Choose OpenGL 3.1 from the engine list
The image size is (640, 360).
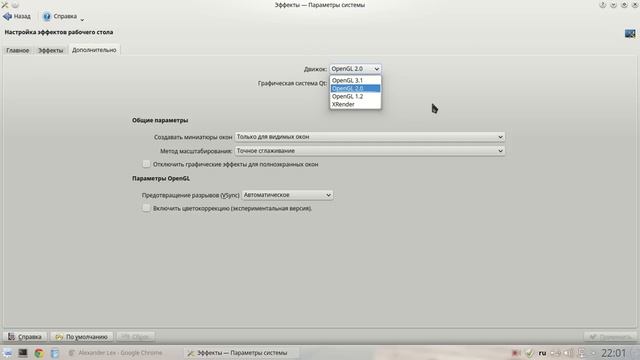click(355, 80)
